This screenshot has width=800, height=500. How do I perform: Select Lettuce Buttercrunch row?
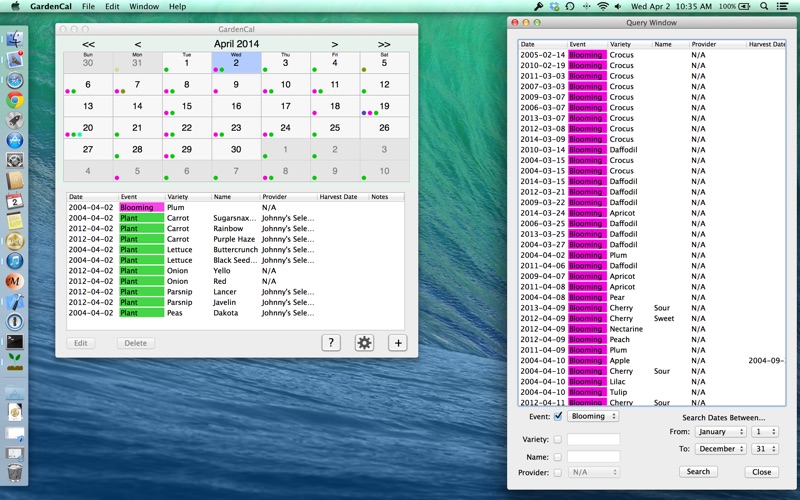(235, 249)
